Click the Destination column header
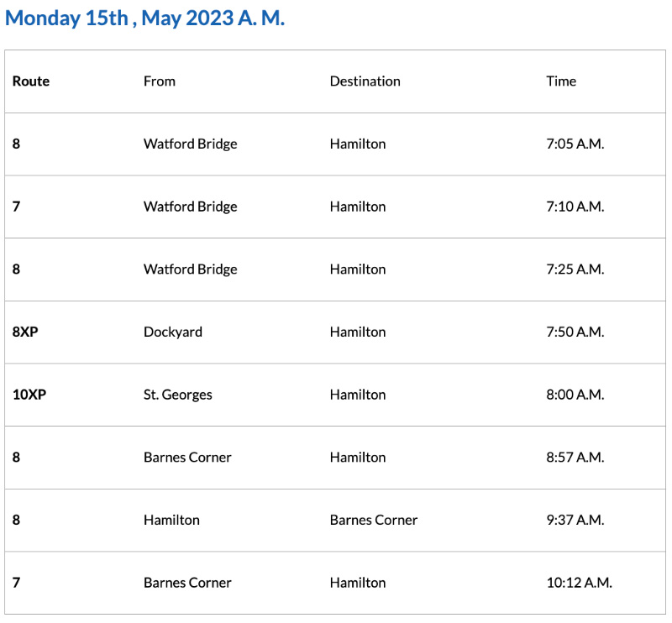 click(365, 81)
